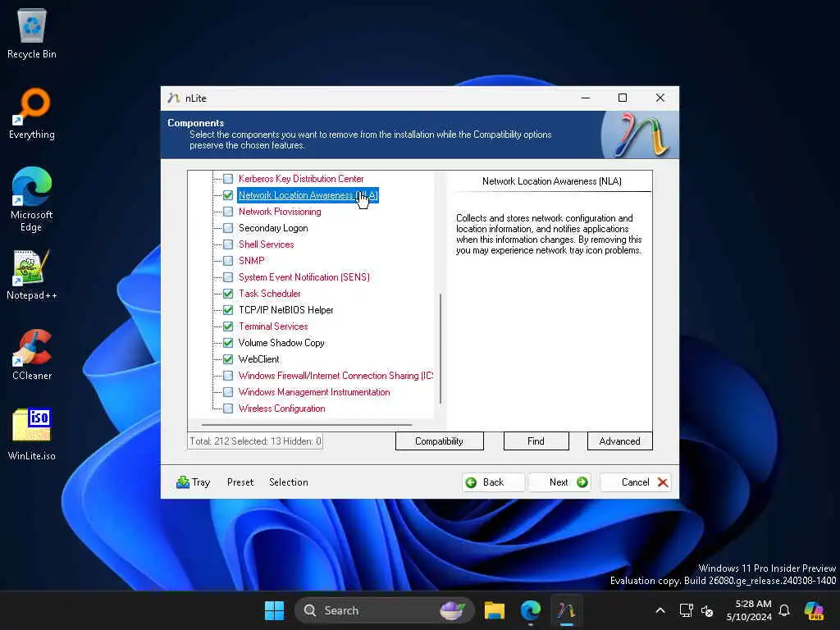
Task: Select the Task Scheduler tree item
Action: (269, 294)
